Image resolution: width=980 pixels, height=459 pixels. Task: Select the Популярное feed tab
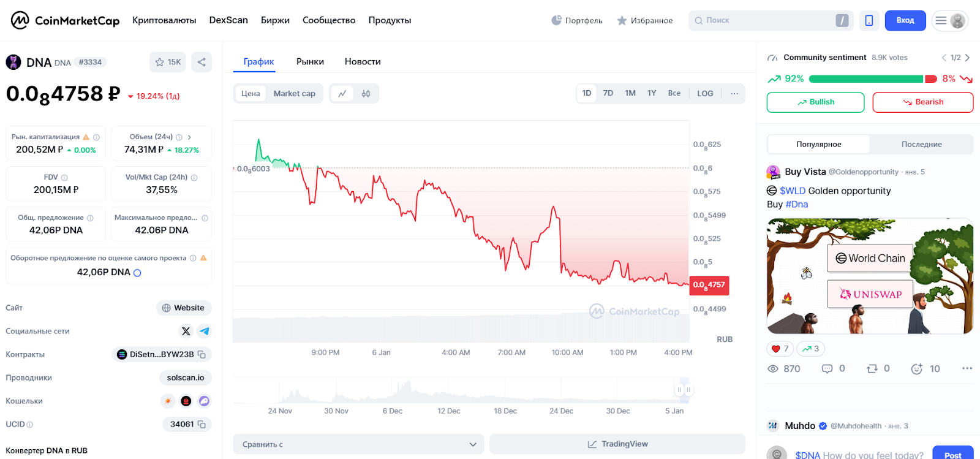[819, 145]
